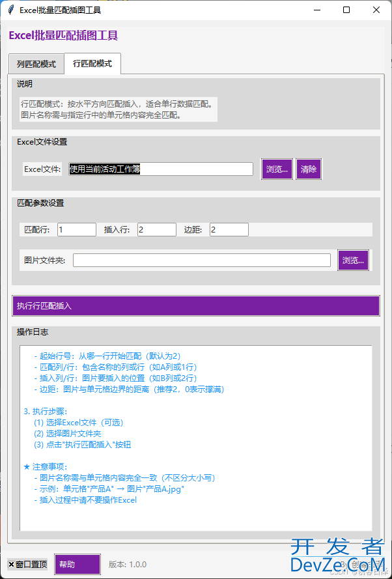Focus the 插入行 input field
Image resolution: width=392 pixels, height=579 pixels.
(157, 230)
